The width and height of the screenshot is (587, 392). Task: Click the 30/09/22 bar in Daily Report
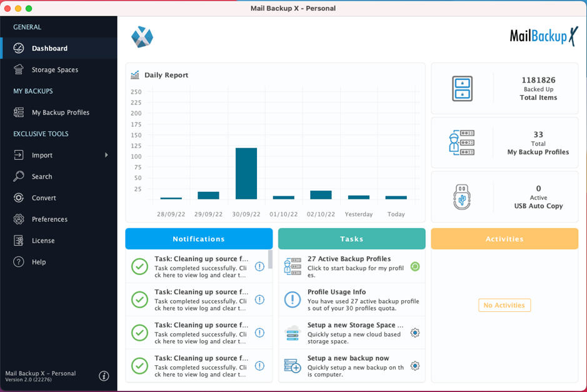[246, 173]
